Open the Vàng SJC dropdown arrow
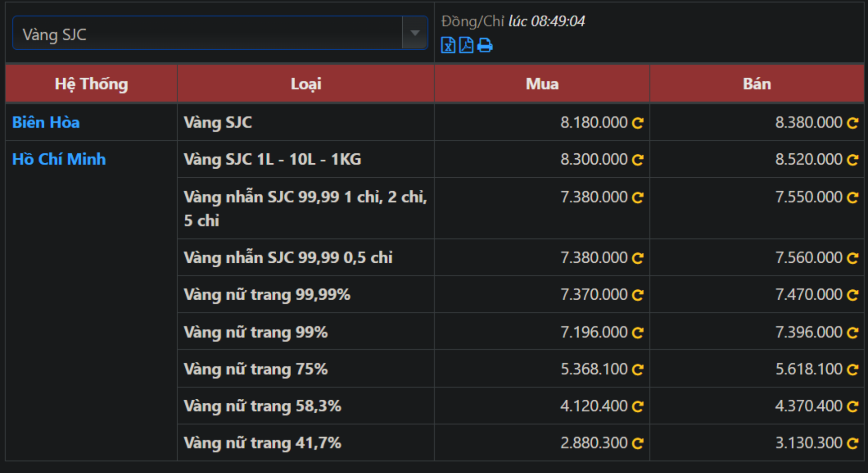 tap(415, 33)
